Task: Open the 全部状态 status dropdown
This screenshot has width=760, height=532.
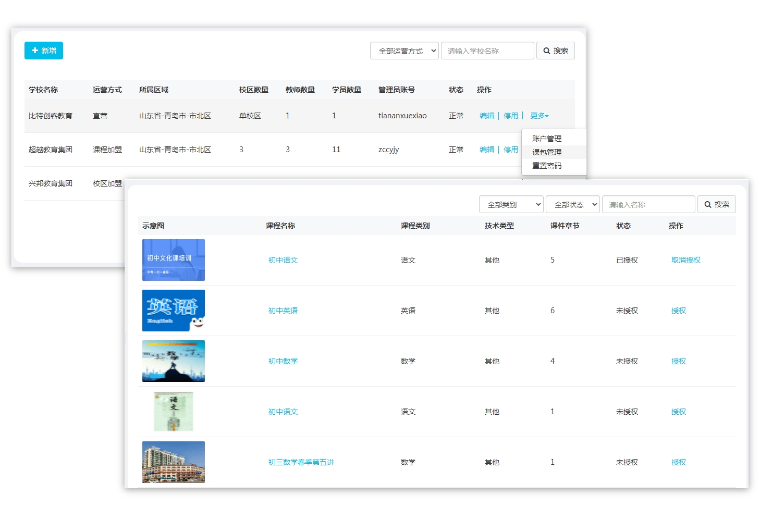Action: [x=572, y=205]
